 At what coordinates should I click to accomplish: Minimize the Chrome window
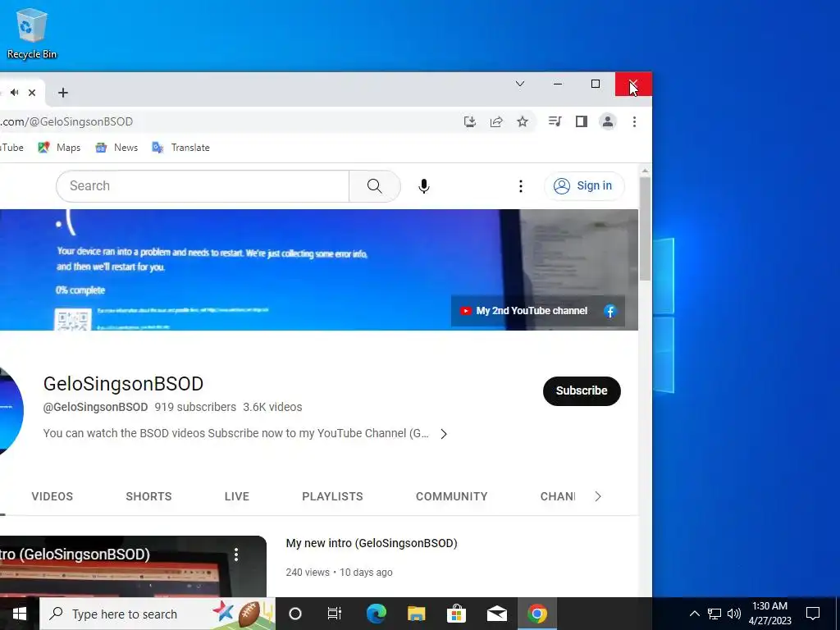(558, 84)
